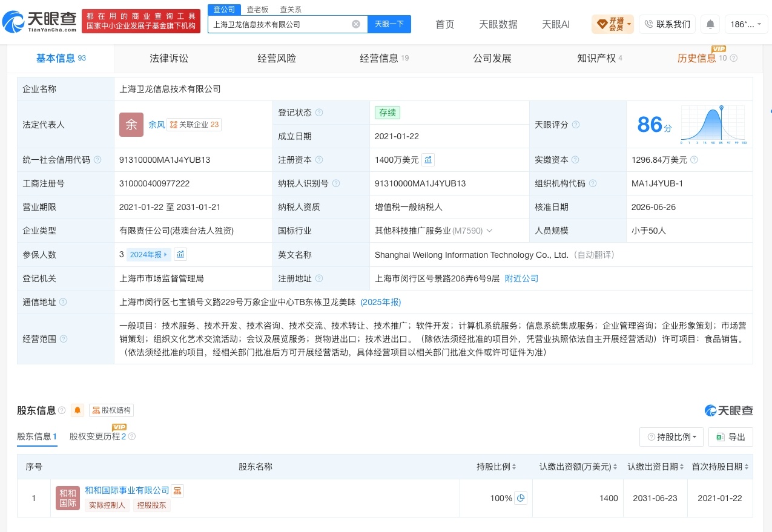Screen dimensions: 772x532
Task: Click help icon next to 实缴资本 value
Action: pos(694,160)
